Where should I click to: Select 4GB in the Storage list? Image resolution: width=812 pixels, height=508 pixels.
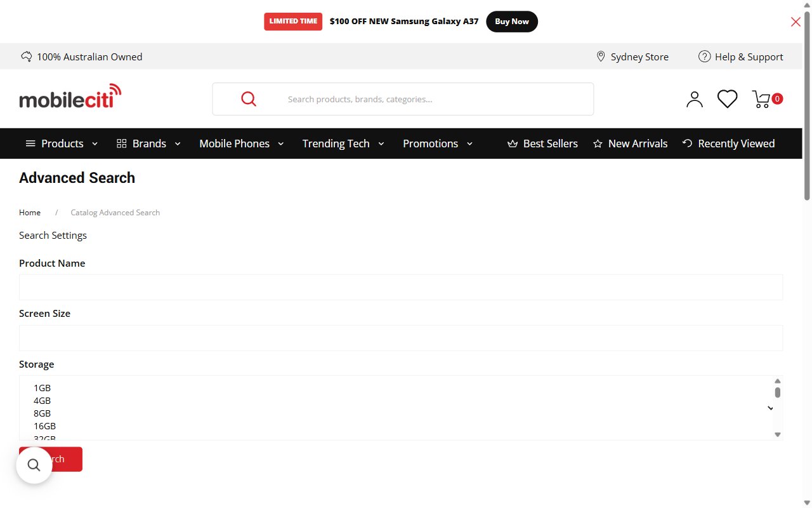tap(42, 401)
